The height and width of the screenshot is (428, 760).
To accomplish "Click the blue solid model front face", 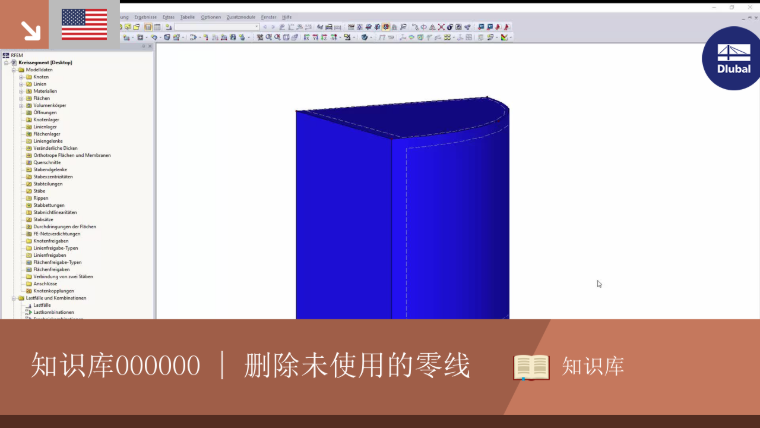I will (x=344, y=223).
